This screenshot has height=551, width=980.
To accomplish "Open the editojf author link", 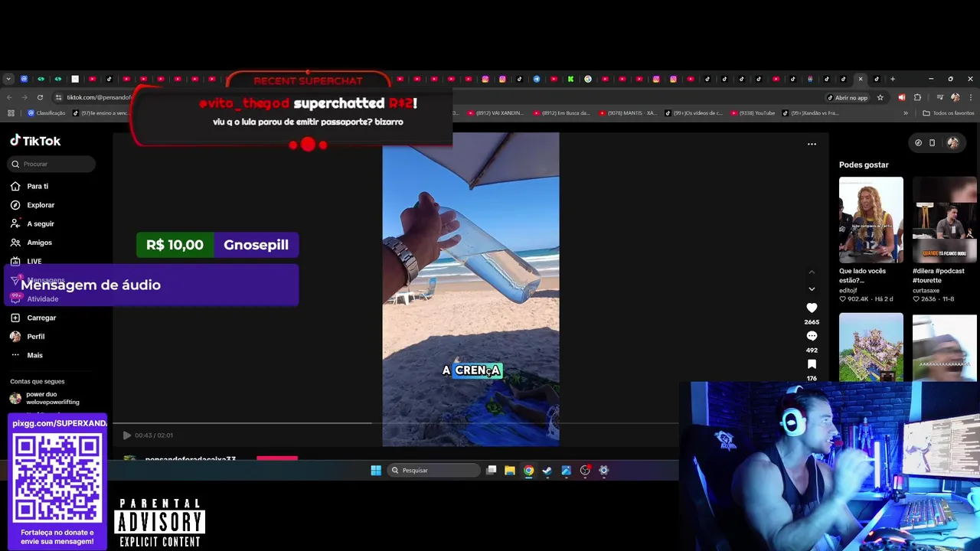I will tap(848, 290).
